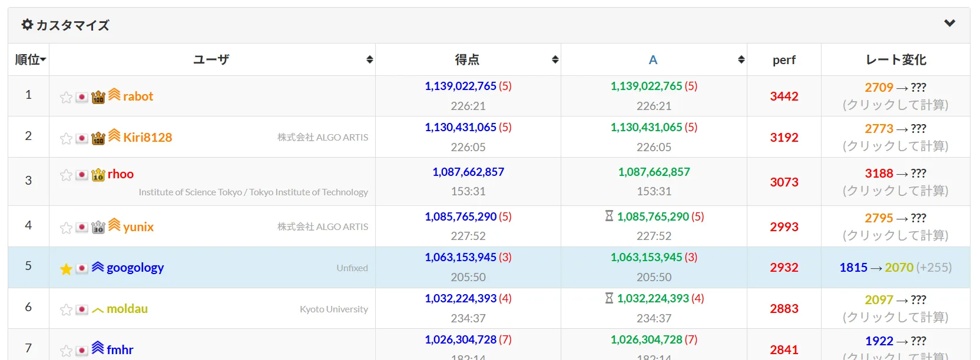This screenshot has width=980, height=360.
Task: Unfavorite googology via yellow star
Action: (x=66, y=269)
